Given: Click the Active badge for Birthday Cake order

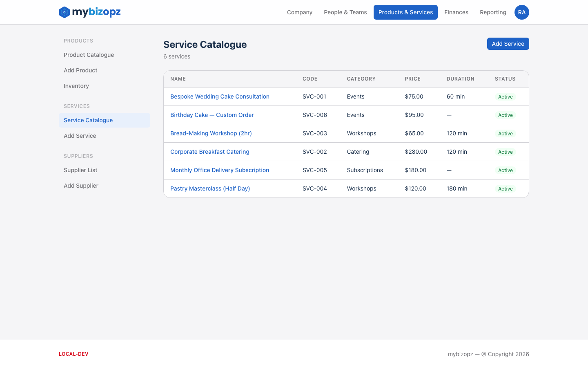Looking at the screenshot, I should tap(506, 115).
